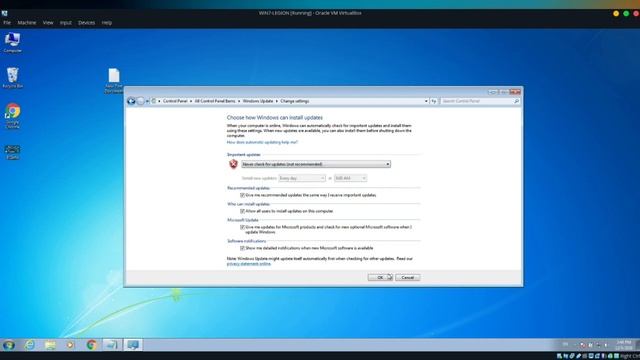Focus the Search Control Panel field
640x360 pixels.
pos(477,101)
